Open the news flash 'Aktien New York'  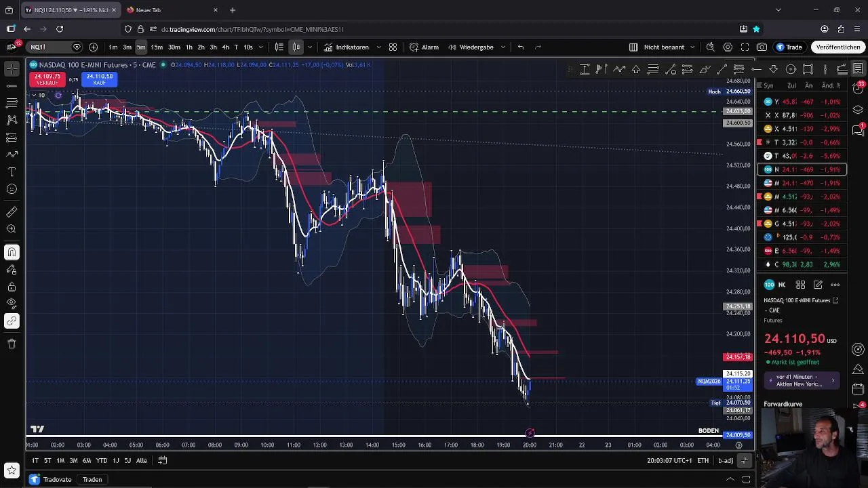coord(803,381)
